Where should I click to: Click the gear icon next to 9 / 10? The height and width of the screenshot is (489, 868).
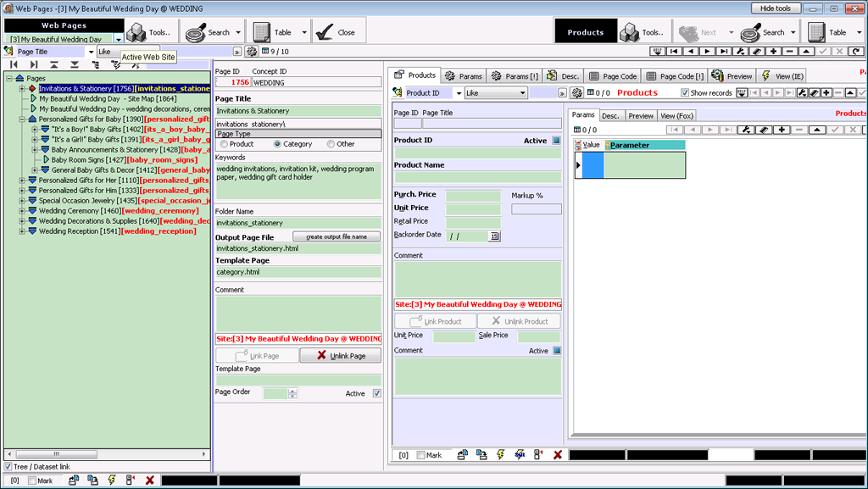(252, 52)
